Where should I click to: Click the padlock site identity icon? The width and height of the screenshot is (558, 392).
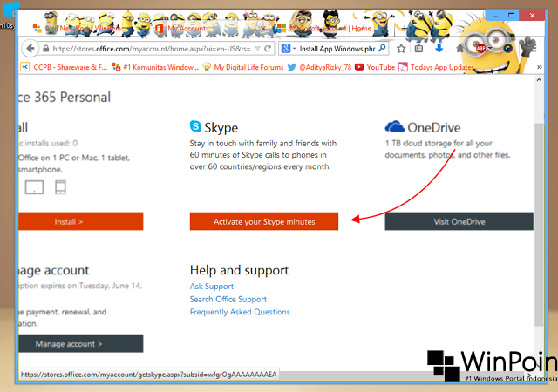click(46, 49)
